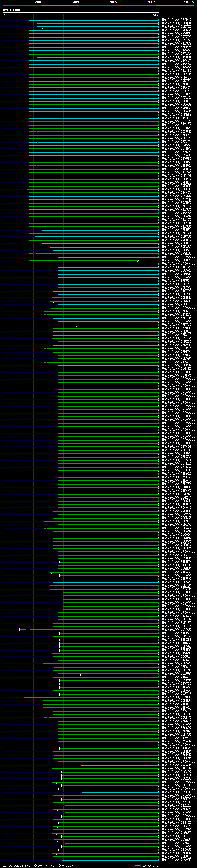Select the UniRef100_P41377 label
This screenshot has height=868, width=197.
pos(176,220)
